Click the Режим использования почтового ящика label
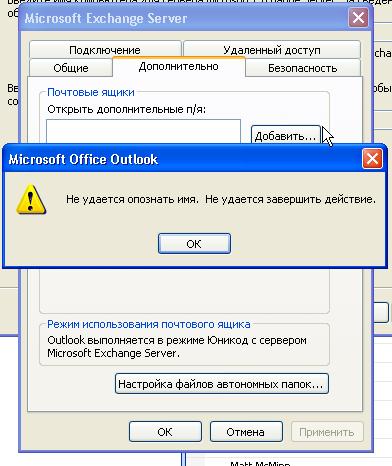392x466 pixels. click(x=149, y=324)
